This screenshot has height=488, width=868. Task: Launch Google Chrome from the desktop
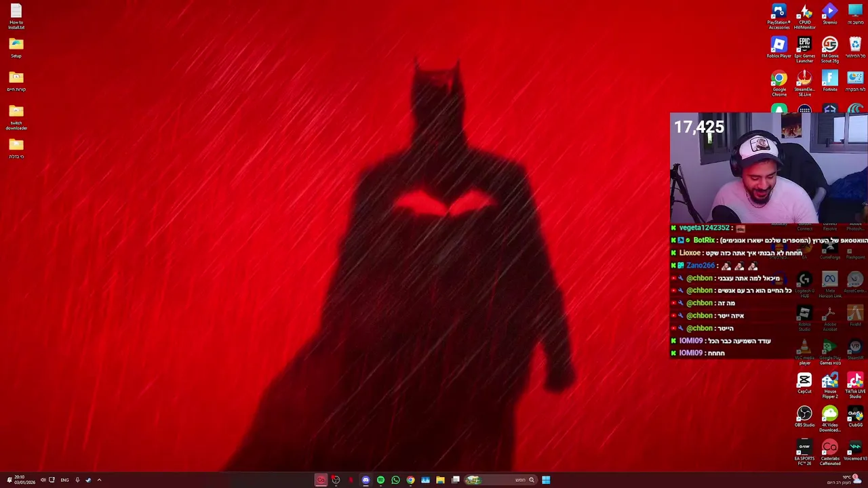pyautogui.click(x=778, y=84)
